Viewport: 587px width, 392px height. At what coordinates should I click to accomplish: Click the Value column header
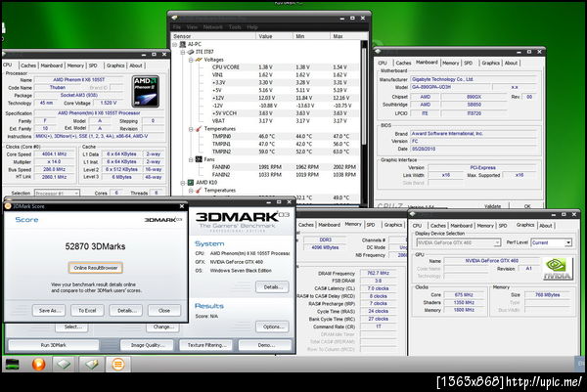click(x=274, y=36)
